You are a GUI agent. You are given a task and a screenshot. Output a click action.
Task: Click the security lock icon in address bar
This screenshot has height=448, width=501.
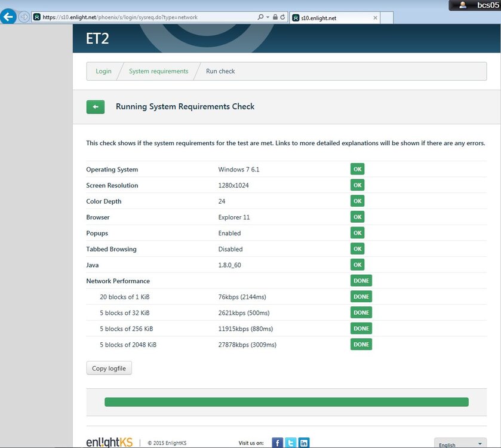(x=275, y=17)
